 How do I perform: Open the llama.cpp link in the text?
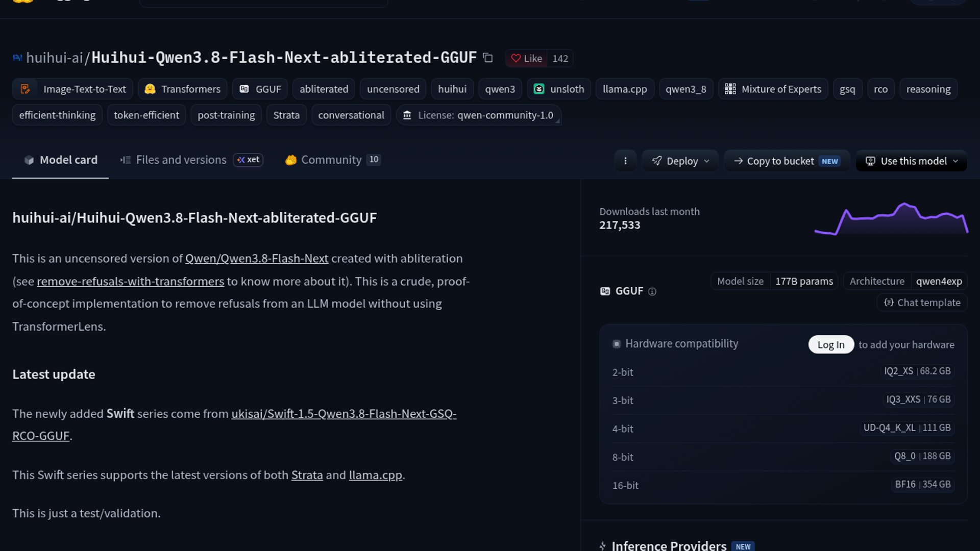[x=375, y=475]
